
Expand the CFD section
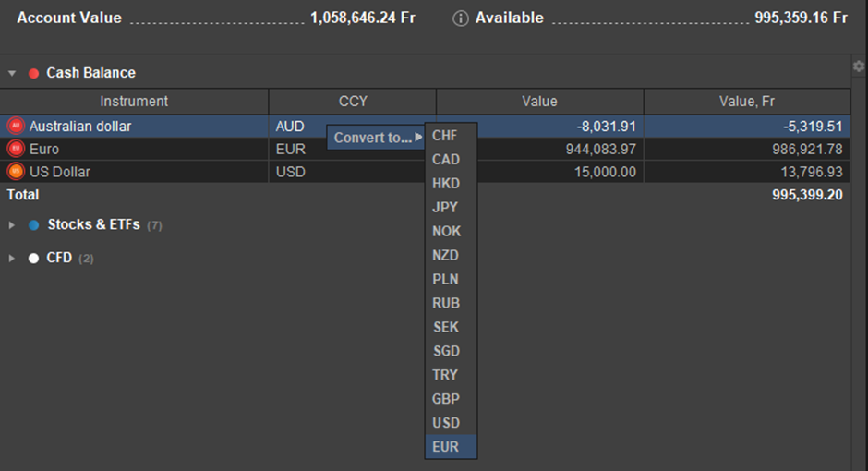(x=12, y=259)
